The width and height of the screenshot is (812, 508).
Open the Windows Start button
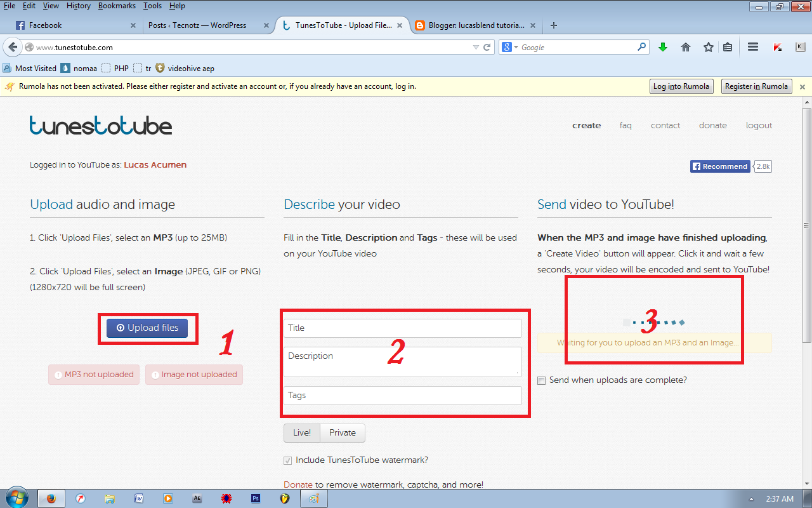pyautogui.click(x=16, y=498)
